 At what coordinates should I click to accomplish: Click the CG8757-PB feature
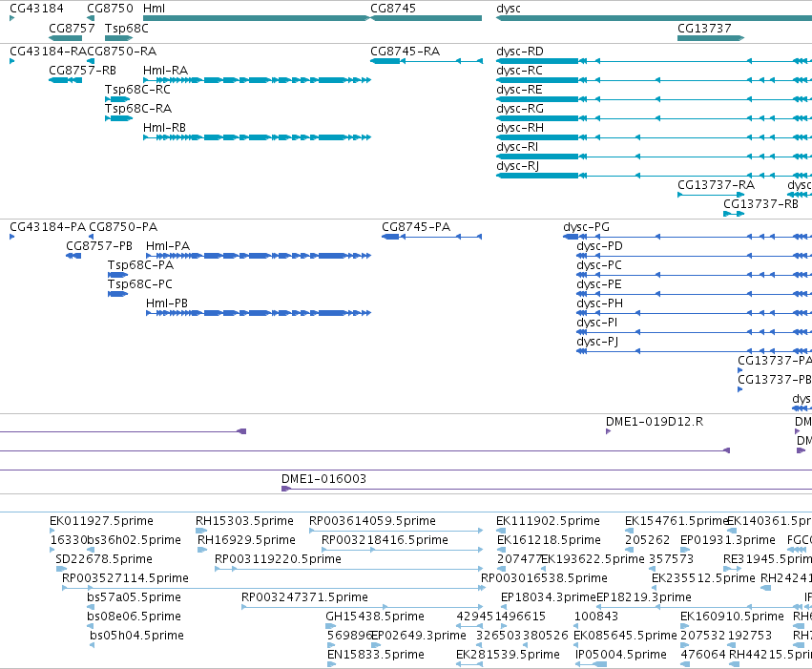73,256
